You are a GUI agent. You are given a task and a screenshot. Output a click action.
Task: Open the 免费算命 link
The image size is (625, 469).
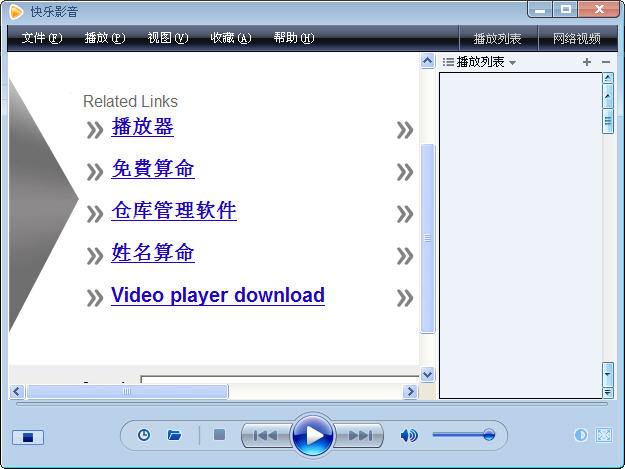153,168
